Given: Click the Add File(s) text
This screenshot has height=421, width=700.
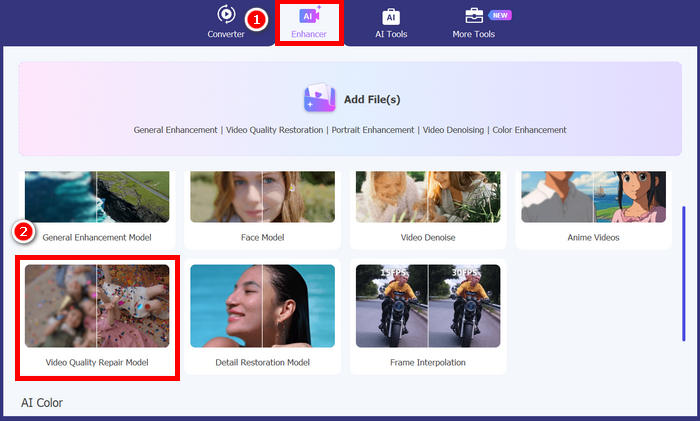Looking at the screenshot, I should 371,100.
